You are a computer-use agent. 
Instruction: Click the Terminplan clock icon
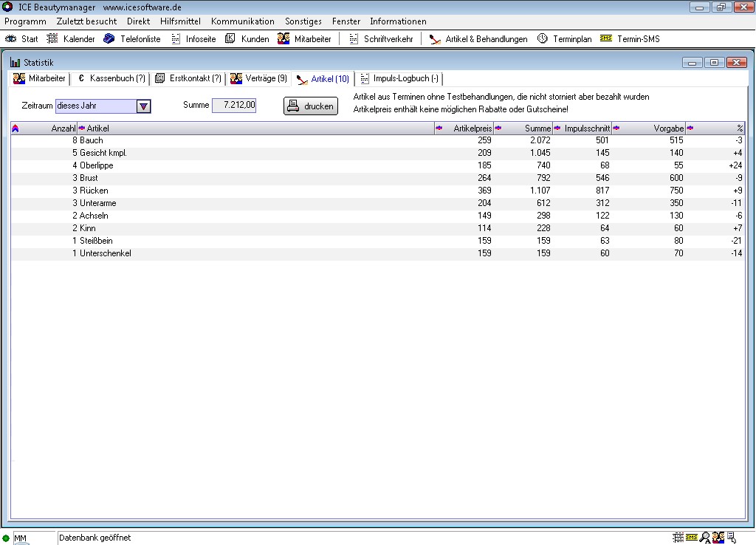543,39
